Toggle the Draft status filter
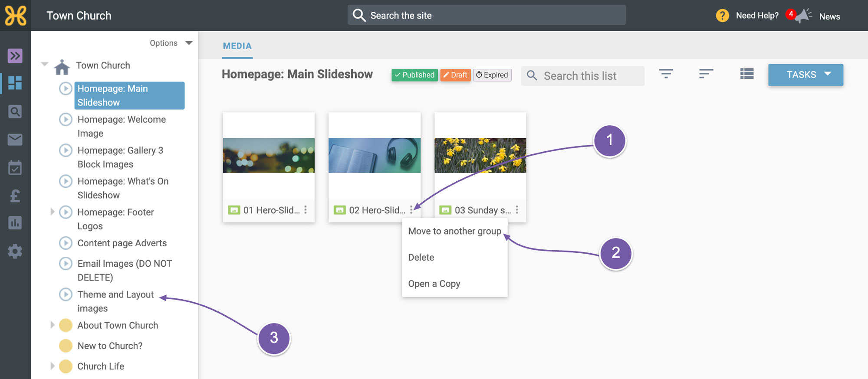Screen dimensions: 868x379 pos(455,75)
